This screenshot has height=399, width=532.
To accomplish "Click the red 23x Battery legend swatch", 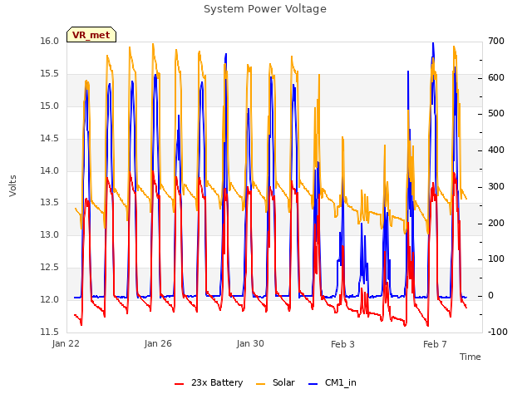I will pos(180,384).
